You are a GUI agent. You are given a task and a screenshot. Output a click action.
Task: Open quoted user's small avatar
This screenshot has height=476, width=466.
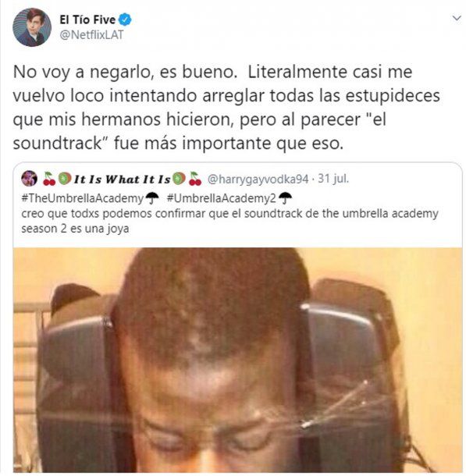pos(29,179)
